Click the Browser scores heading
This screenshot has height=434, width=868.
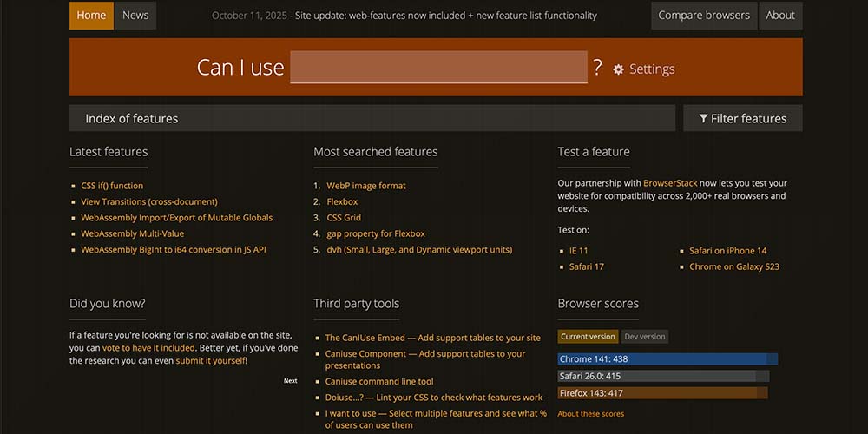(598, 303)
